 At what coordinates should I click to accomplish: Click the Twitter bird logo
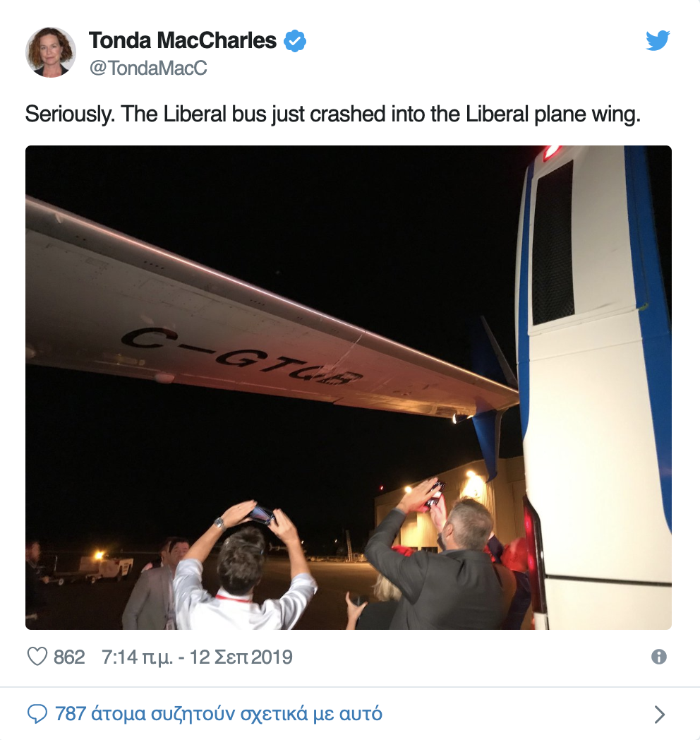coord(658,41)
